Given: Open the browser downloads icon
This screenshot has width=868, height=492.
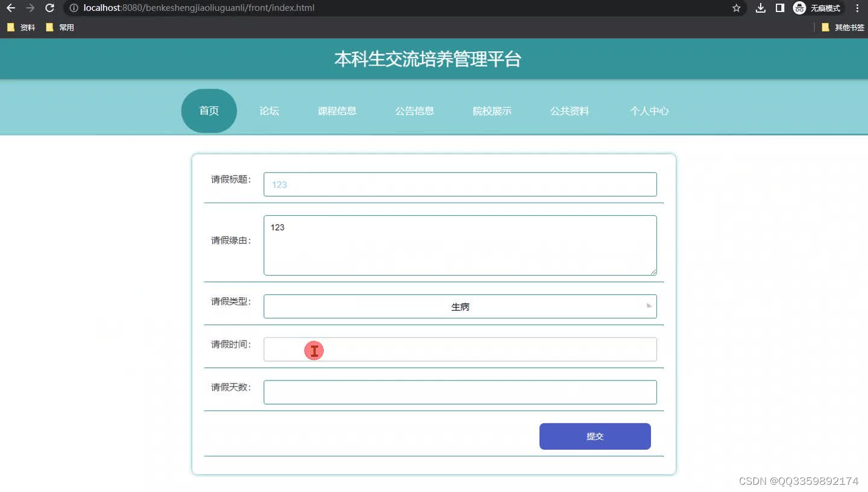Looking at the screenshot, I should [761, 8].
